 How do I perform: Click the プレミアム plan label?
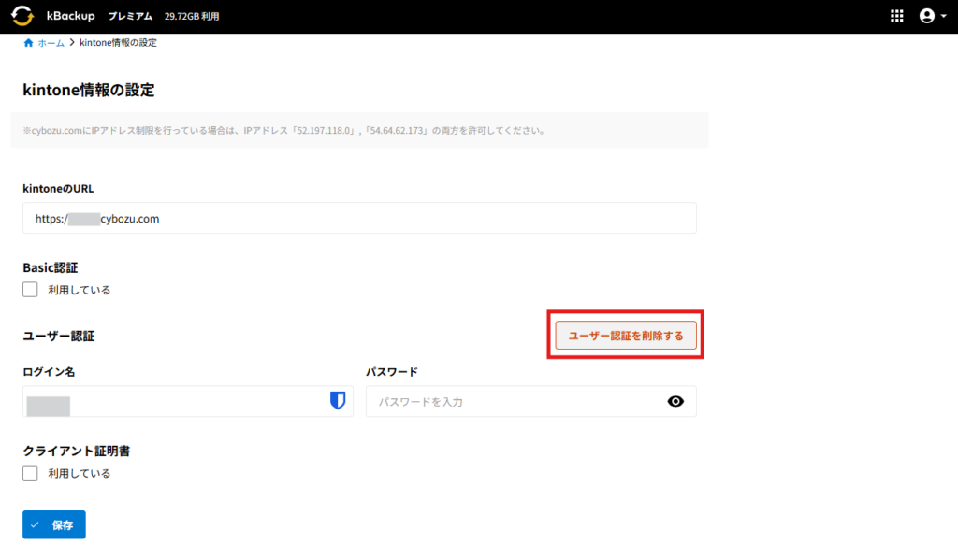130,16
